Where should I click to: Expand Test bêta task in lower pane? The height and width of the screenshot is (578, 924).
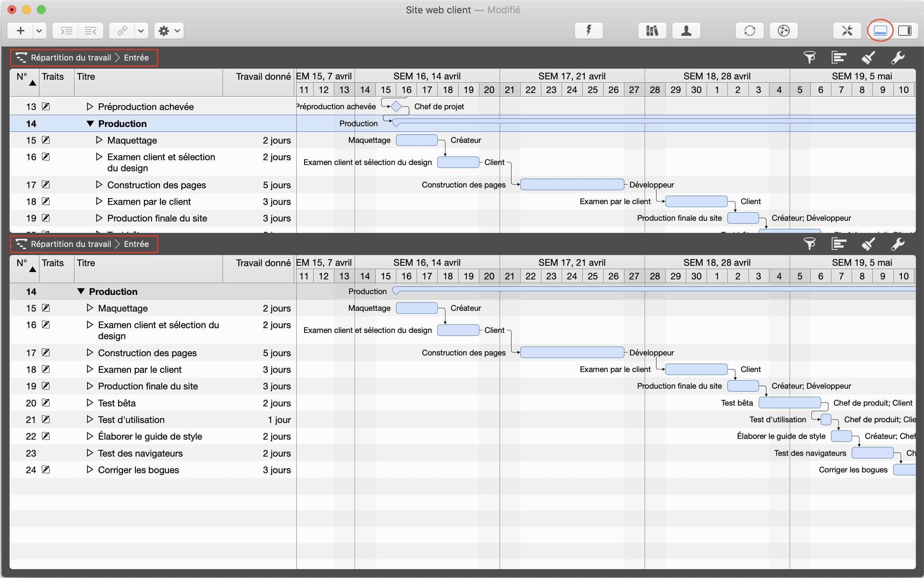pos(90,403)
